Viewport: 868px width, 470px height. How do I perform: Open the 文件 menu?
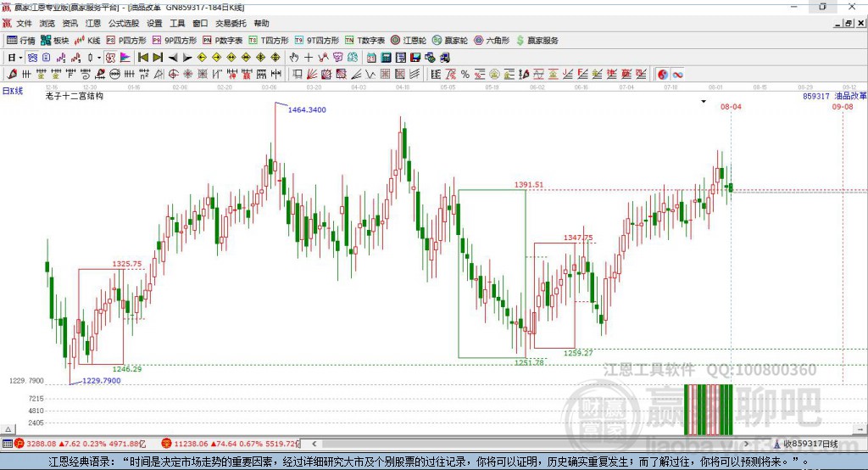click(x=24, y=23)
